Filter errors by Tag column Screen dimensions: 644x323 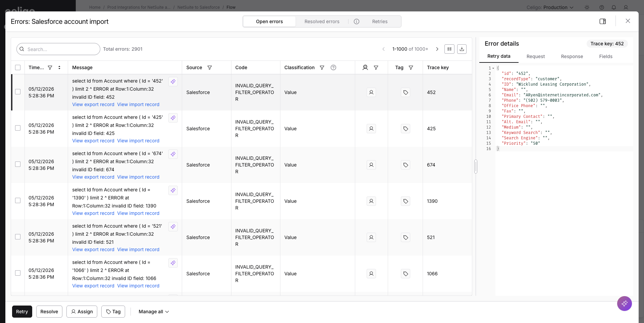click(411, 67)
